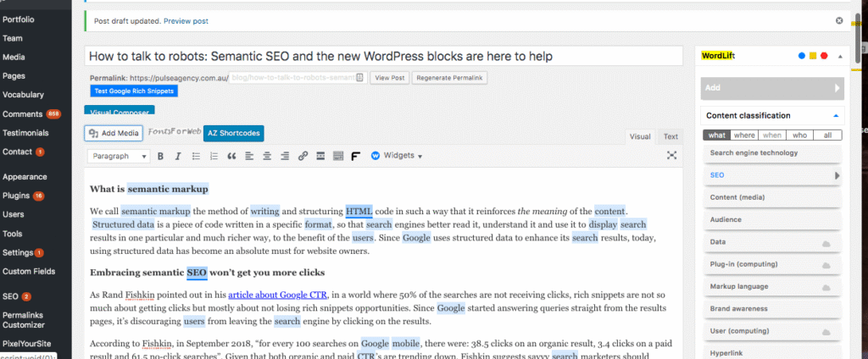
Task: Apply italic formatting
Action: 176,156
